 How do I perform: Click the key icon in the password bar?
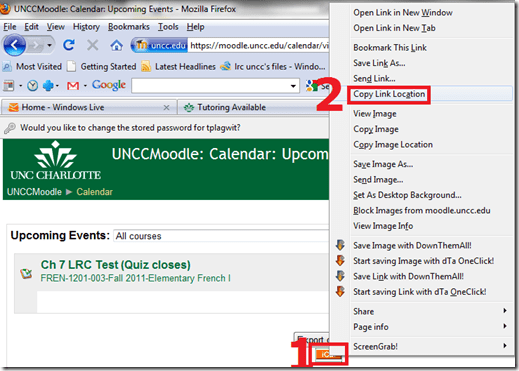(10, 128)
